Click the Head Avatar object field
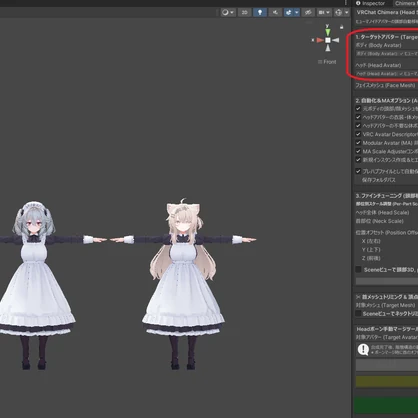Image resolution: width=418 pixels, height=418 pixels. [x=386, y=73]
